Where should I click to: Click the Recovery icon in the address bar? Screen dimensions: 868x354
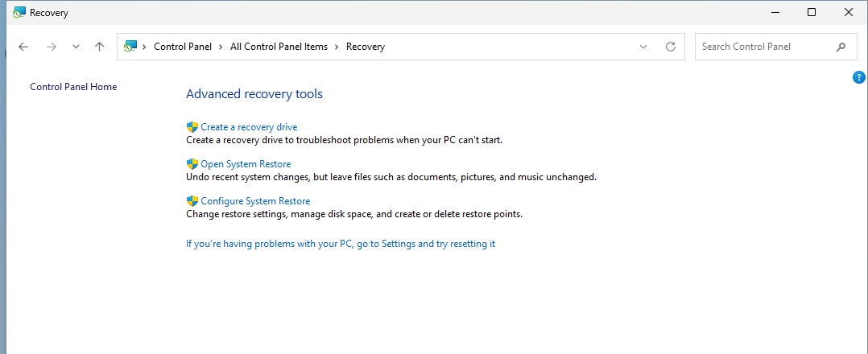coord(130,47)
